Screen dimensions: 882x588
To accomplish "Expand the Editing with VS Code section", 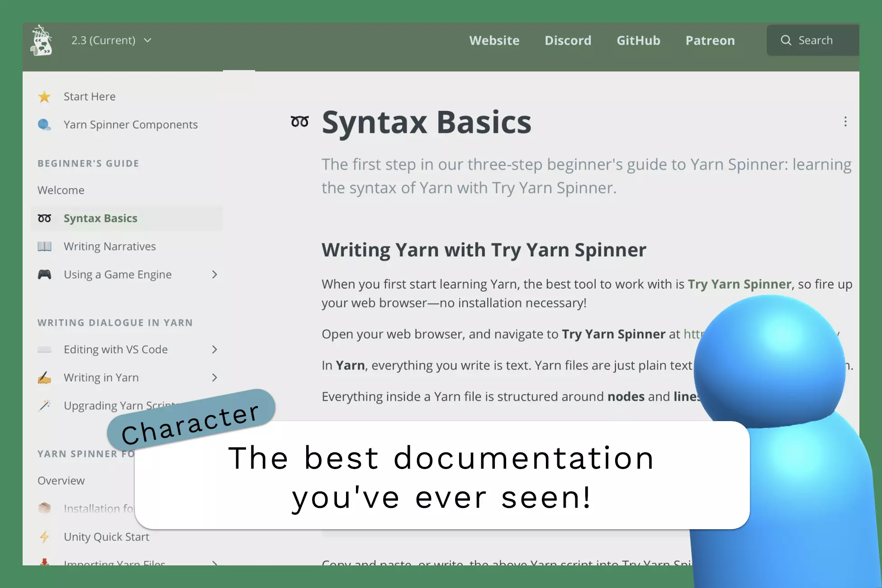I will [214, 350].
